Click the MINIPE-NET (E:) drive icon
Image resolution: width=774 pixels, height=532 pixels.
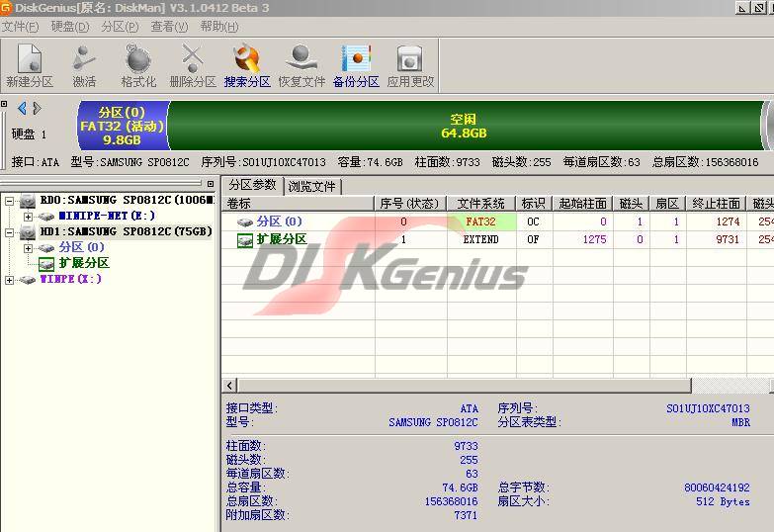pos(46,217)
